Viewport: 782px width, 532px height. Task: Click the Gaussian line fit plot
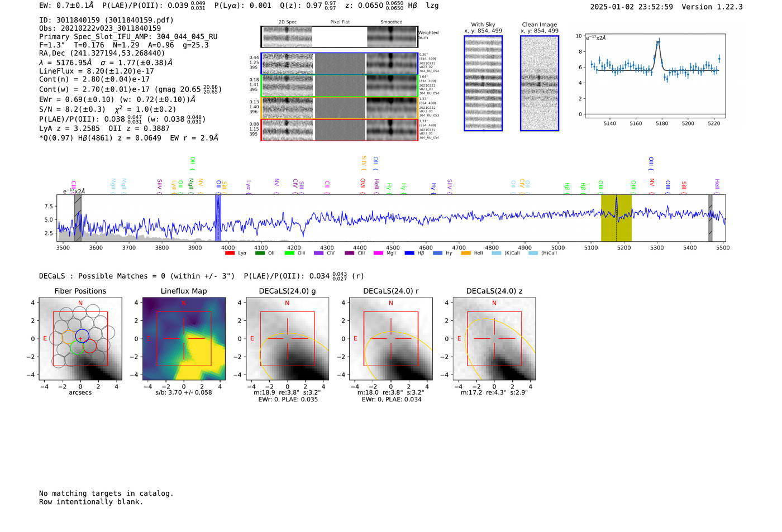pyautogui.click(x=655, y=76)
